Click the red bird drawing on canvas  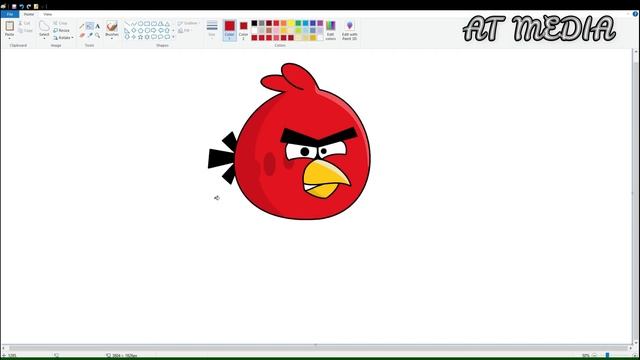click(x=289, y=141)
